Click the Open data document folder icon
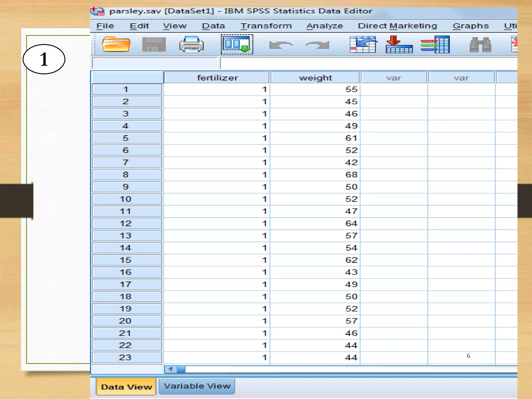 (x=116, y=44)
